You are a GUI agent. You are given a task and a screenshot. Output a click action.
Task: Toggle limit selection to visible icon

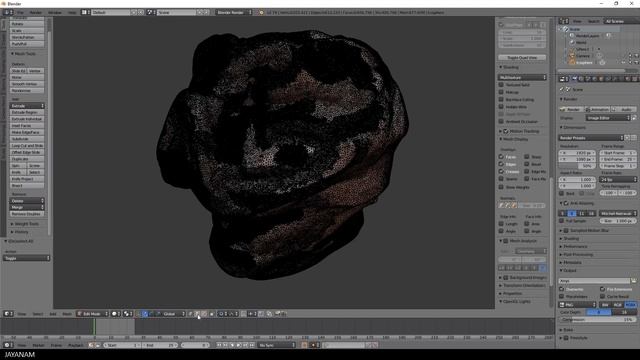point(211,314)
